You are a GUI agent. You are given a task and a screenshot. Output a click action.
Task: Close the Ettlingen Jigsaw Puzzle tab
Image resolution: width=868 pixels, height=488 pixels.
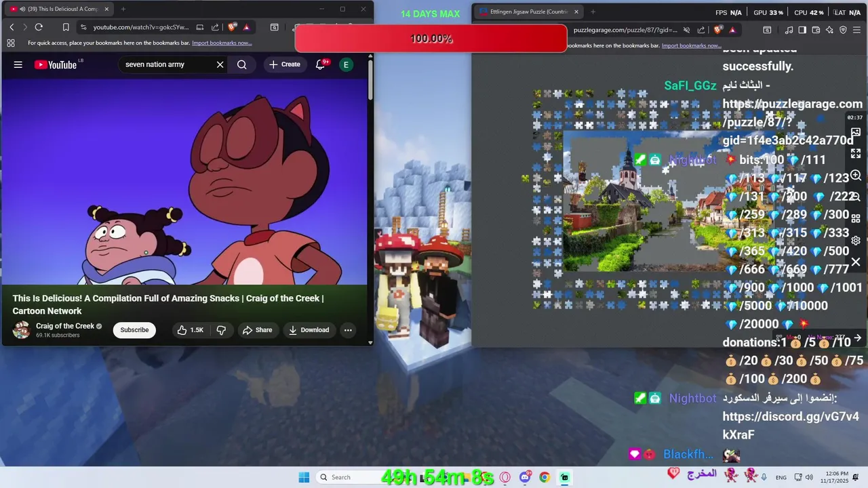576,12
